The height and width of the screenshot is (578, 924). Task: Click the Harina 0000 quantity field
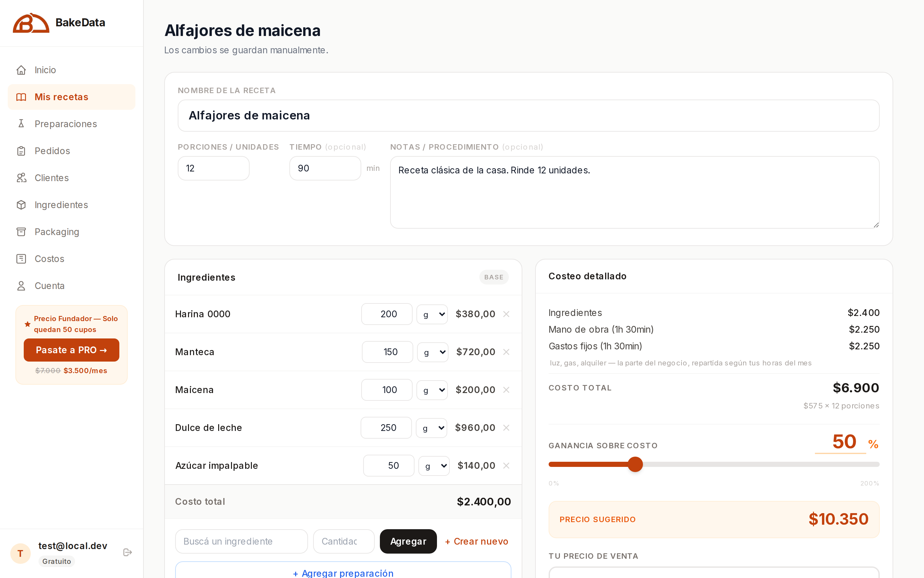coord(387,314)
